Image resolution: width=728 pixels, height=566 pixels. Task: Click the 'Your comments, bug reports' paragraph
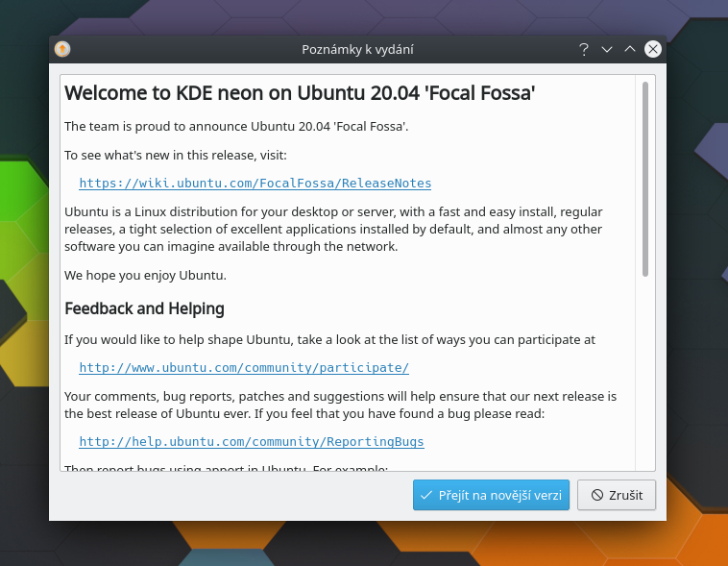tap(340, 405)
